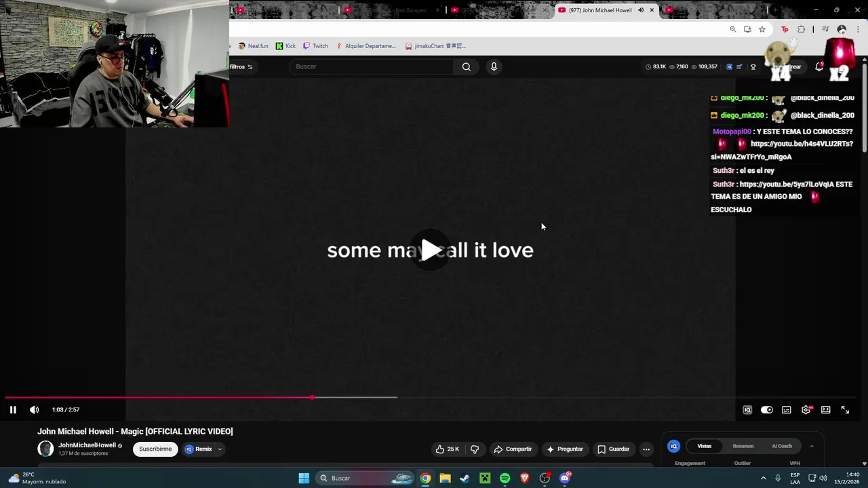The height and width of the screenshot is (488, 868).
Task: Click the Preguntar button
Action: (565, 449)
